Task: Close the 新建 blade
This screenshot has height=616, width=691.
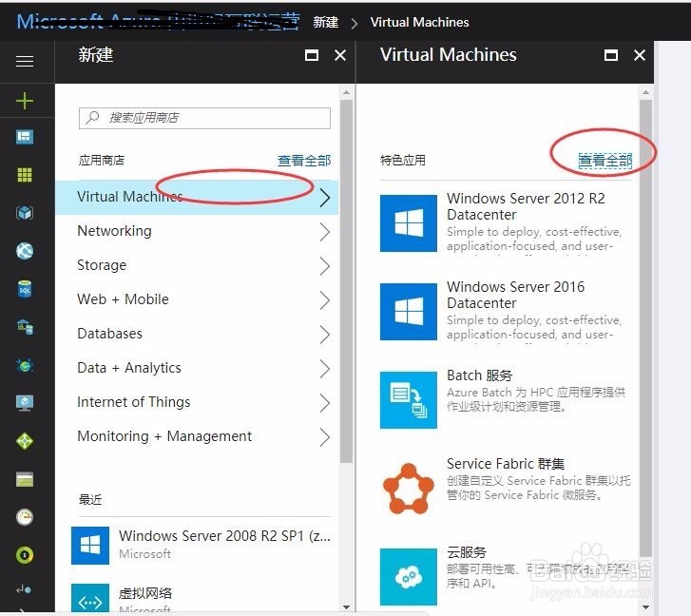Action: [339, 55]
